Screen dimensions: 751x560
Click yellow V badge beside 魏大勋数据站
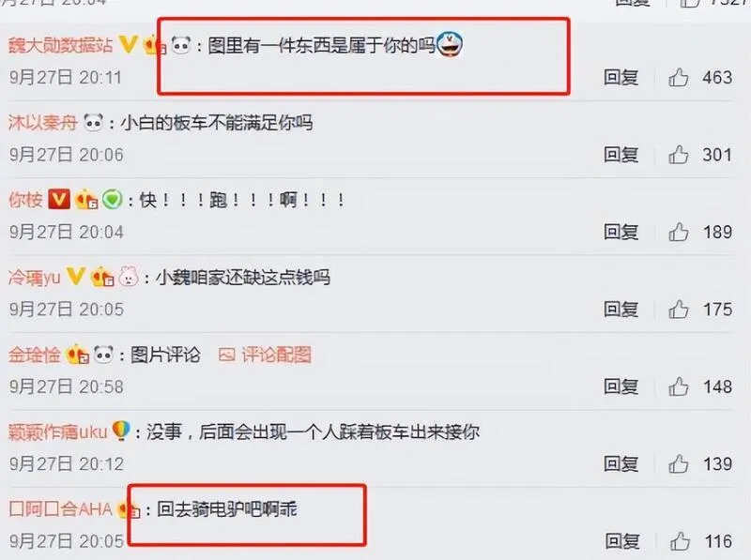coord(128,44)
